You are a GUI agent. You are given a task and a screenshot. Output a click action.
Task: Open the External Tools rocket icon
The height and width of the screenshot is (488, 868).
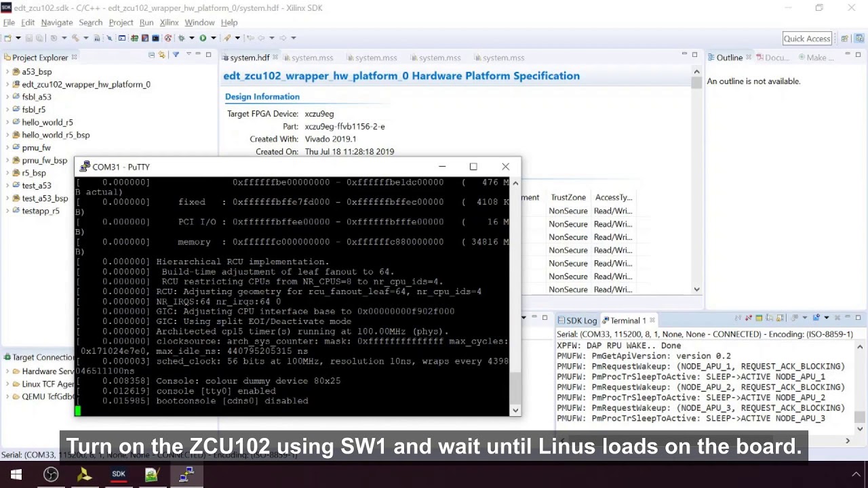pos(226,38)
